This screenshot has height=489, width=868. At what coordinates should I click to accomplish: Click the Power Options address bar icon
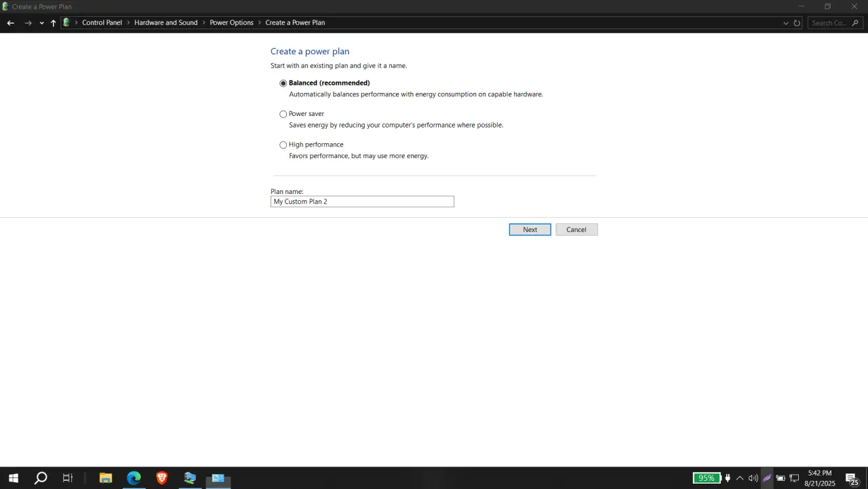click(66, 22)
